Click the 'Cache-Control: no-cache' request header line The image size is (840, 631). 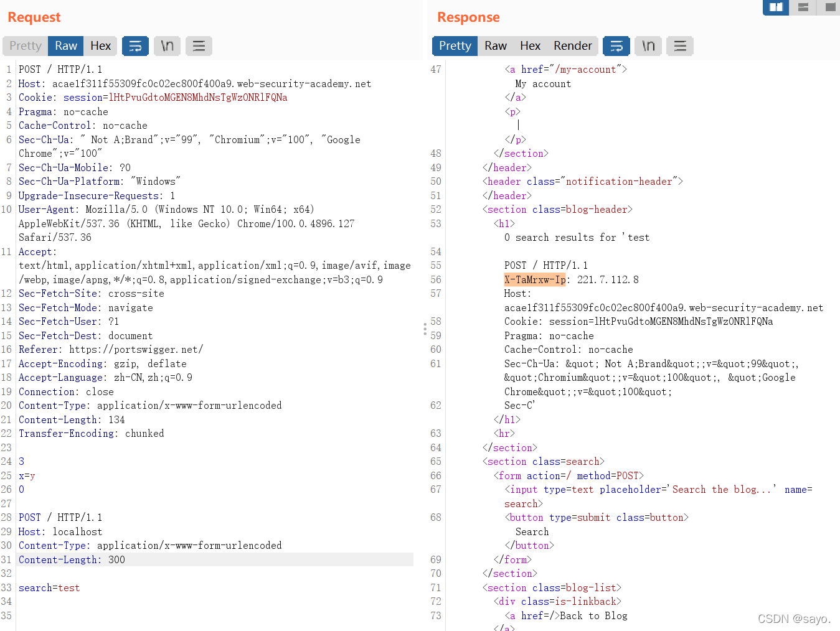click(x=83, y=125)
